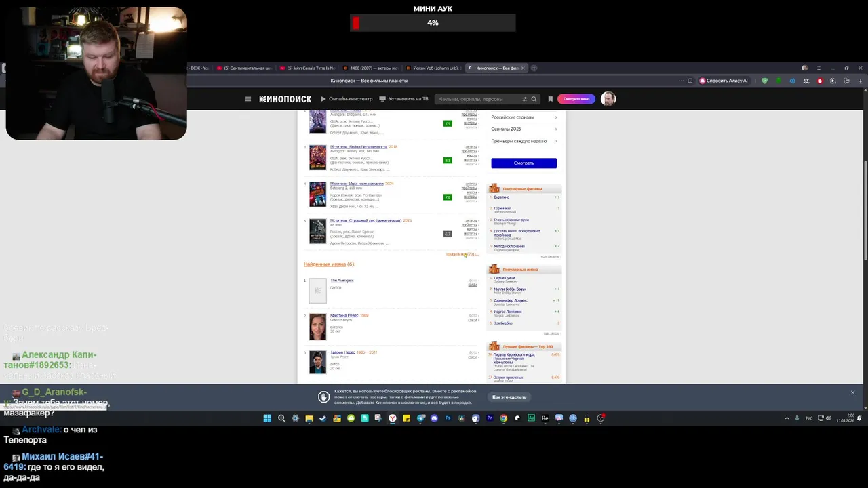Image resolution: width=868 pixels, height=488 pixels.
Task: Switch to the 1408 (2007) browser tab
Action: [370, 68]
